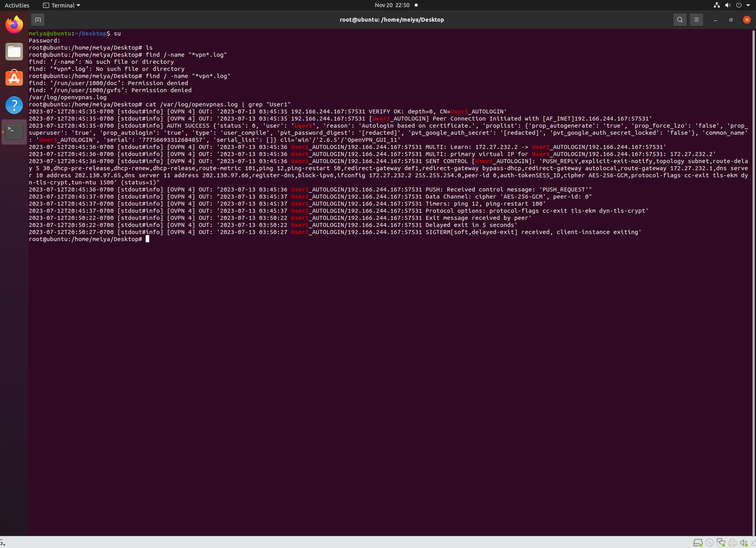The image size is (756, 548).
Task: Open the Activities overview
Action: (x=17, y=5)
